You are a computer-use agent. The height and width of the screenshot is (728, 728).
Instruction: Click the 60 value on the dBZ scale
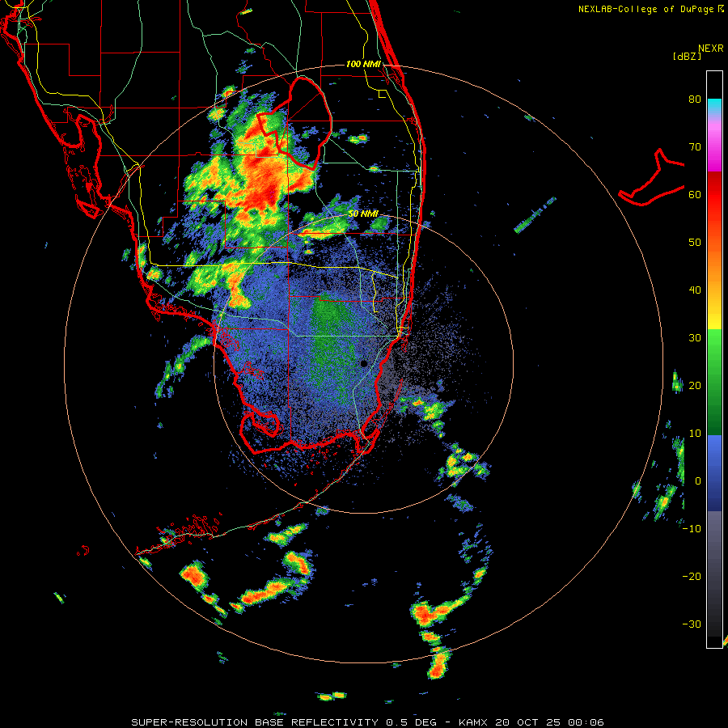[695, 195]
